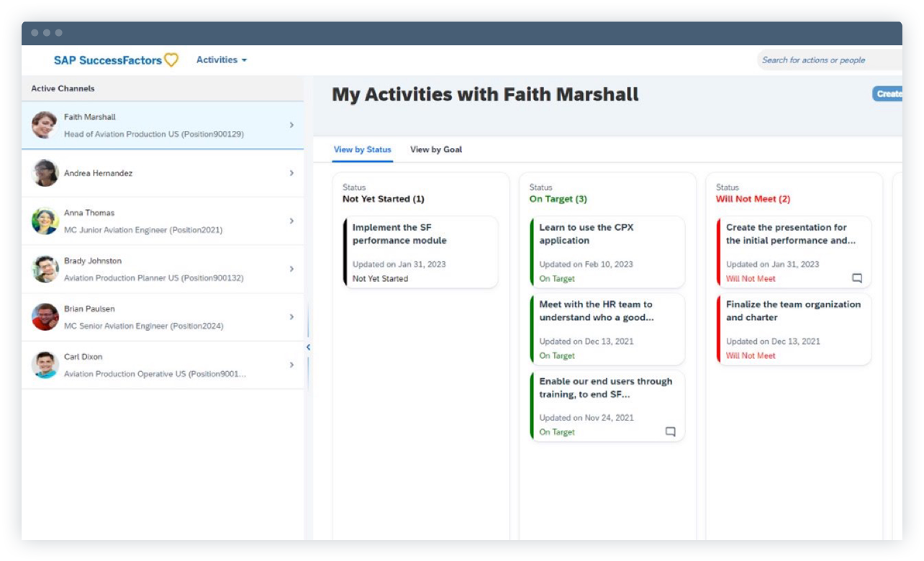Switch to the View by Goal tab
This screenshot has width=924, height=561.
click(435, 150)
